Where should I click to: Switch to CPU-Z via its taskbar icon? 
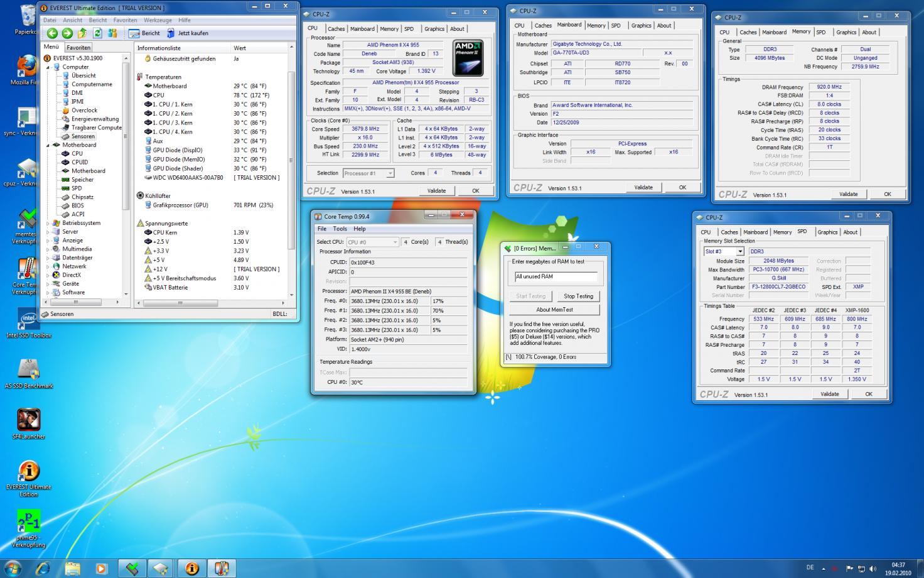tap(161, 569)
